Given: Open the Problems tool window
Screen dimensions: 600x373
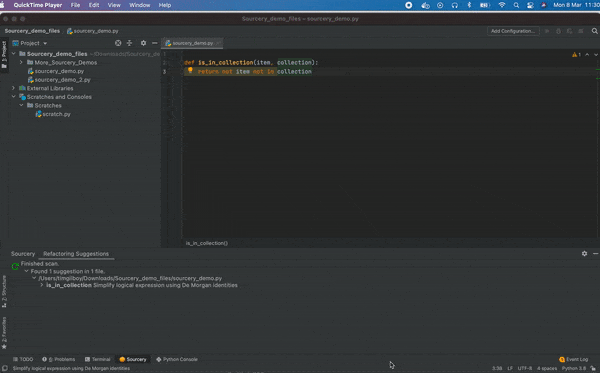Looking at the screenshot, I should (59, 359).
